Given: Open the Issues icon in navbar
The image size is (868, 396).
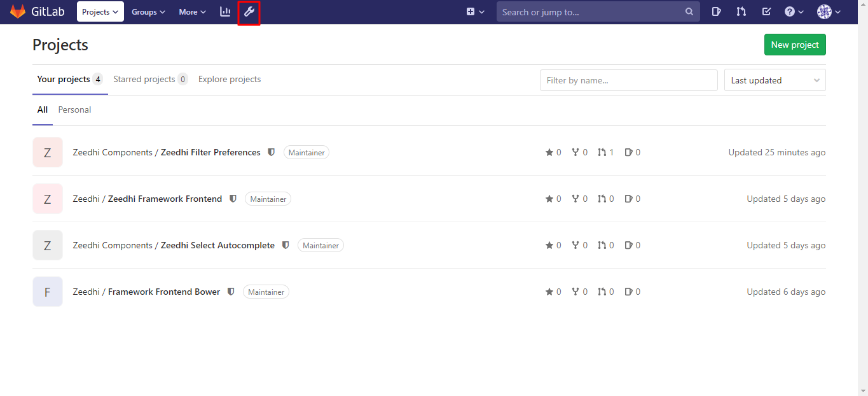Looking at the screenshot, I should [717, 11].
